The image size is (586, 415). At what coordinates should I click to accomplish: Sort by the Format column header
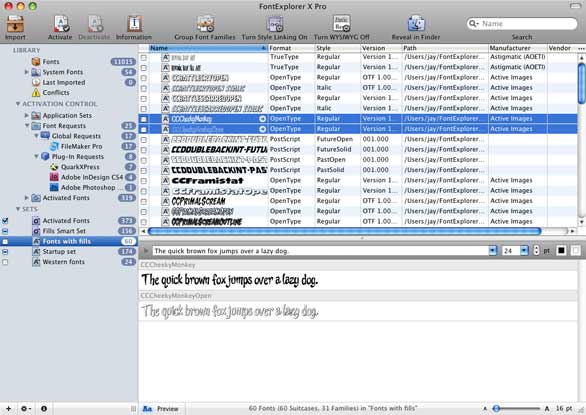(291, 48)
